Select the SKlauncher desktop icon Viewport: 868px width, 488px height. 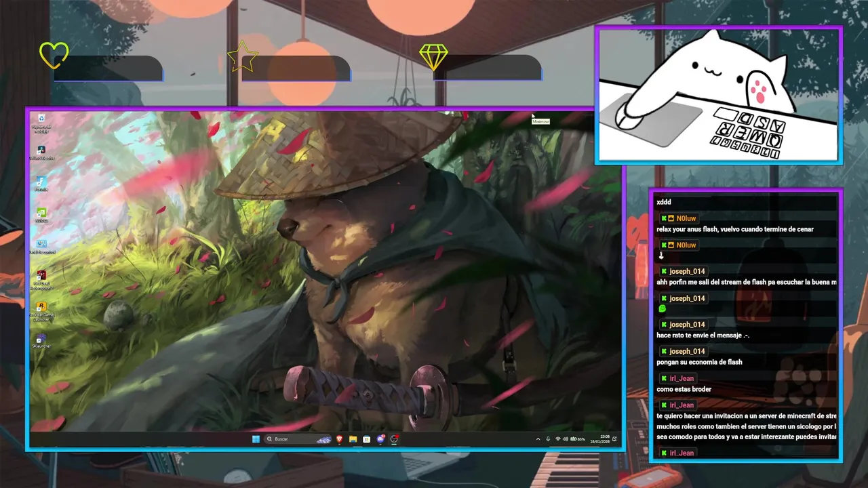41,341
